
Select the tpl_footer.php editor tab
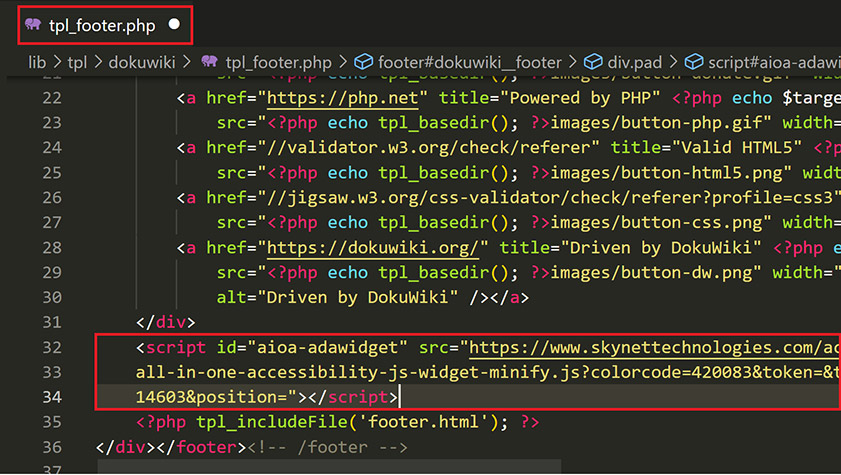pyautogui.click(x=102, y=25)
